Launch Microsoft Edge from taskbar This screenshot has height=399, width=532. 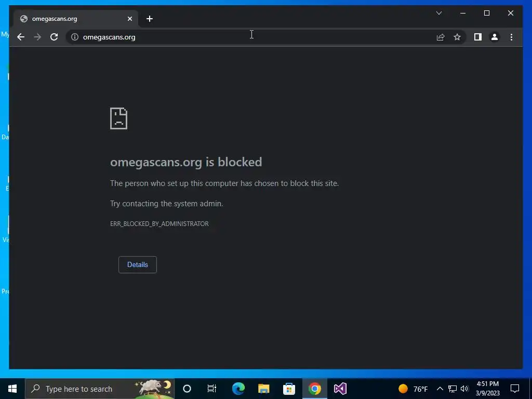point(238,389)
